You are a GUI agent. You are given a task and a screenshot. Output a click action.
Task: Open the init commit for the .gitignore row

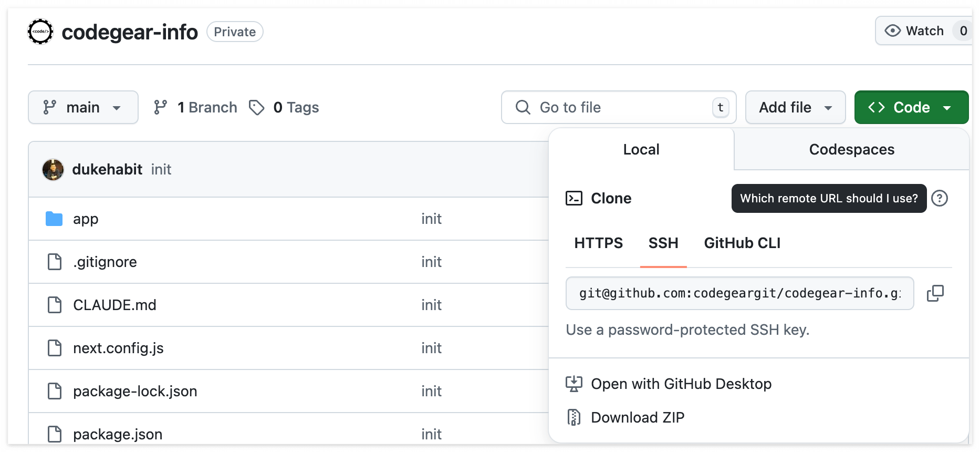click(x=431, y=262)
